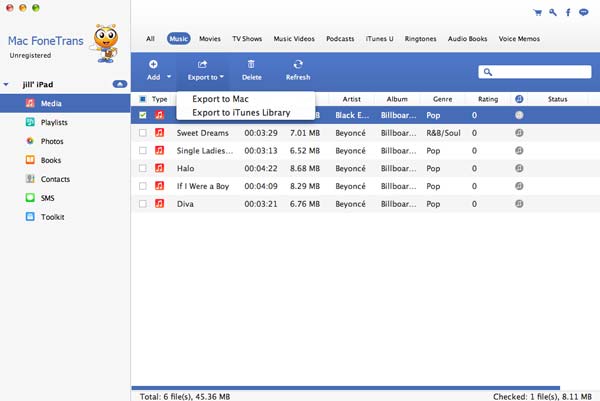Screen dimensions: 600x401
Task: Switch to the Podcasts tab
Action: point(340,39)
